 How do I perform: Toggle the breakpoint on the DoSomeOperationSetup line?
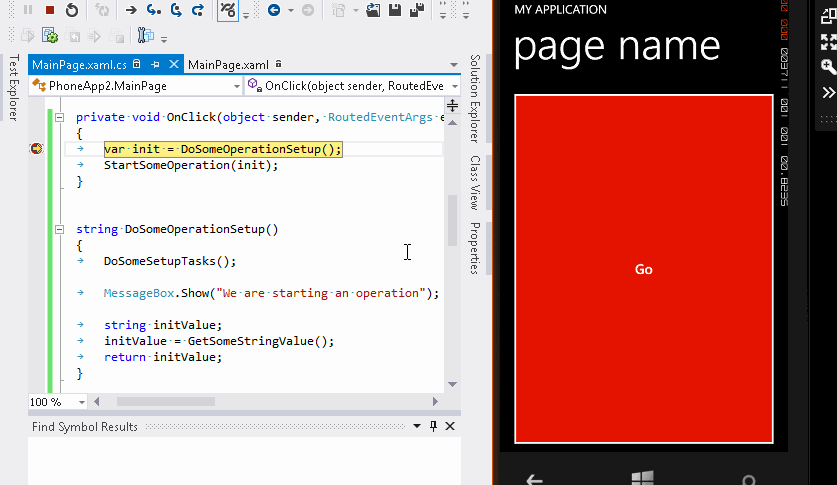click(x=36, y=149)
